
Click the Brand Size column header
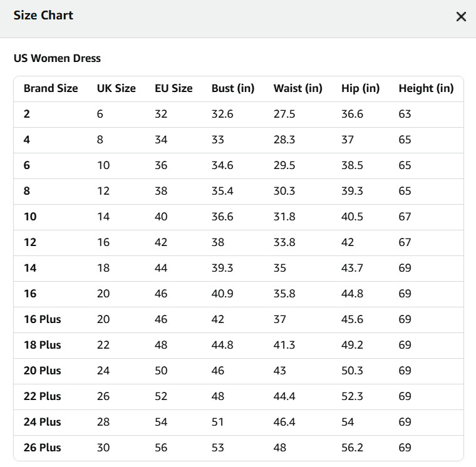tap(51, 88)
